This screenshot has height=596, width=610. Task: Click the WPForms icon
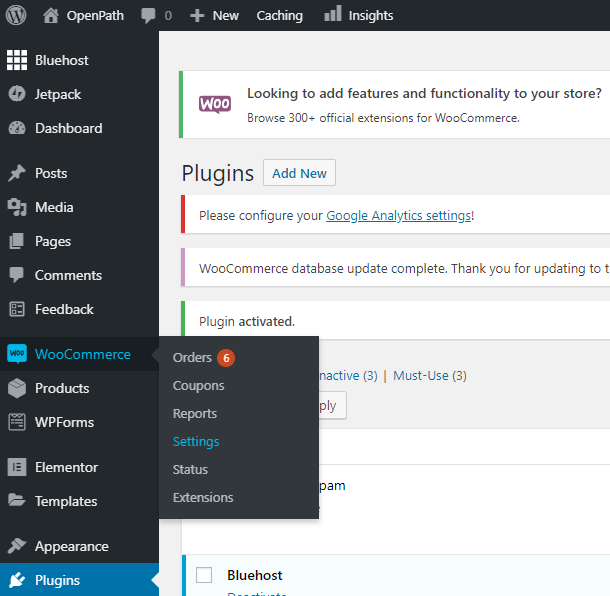tap(17, 422)
